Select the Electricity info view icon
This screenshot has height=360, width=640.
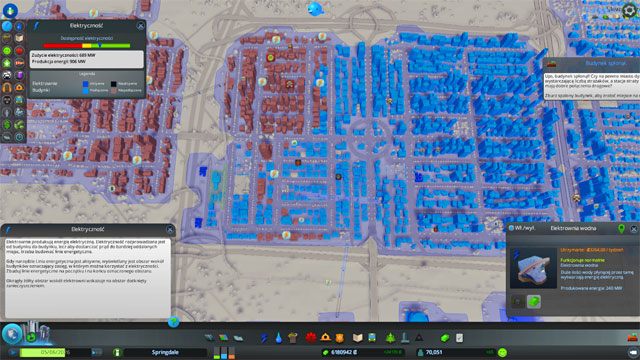tap(7, 26)
